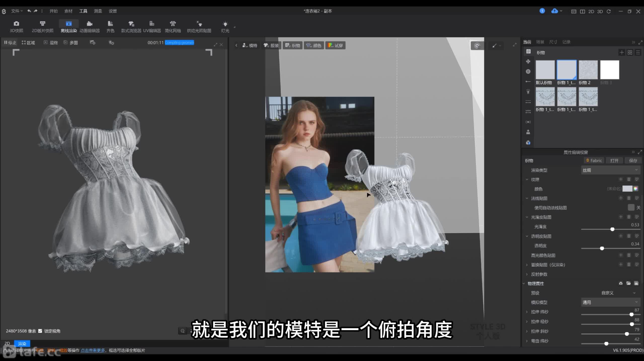644x361 pixels.
Task: Select the button accessory icon in sidebar
Action: pyautogui.click(x=528, y=72)
